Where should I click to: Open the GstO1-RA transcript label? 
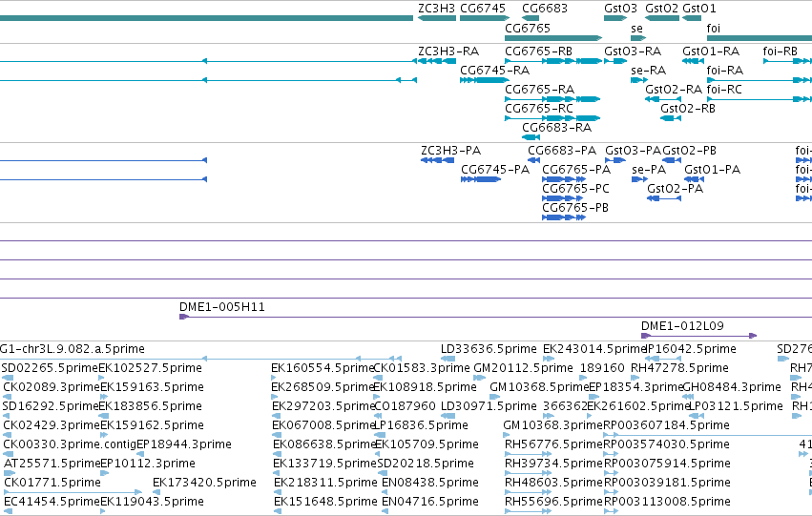(x=711, y=52)
